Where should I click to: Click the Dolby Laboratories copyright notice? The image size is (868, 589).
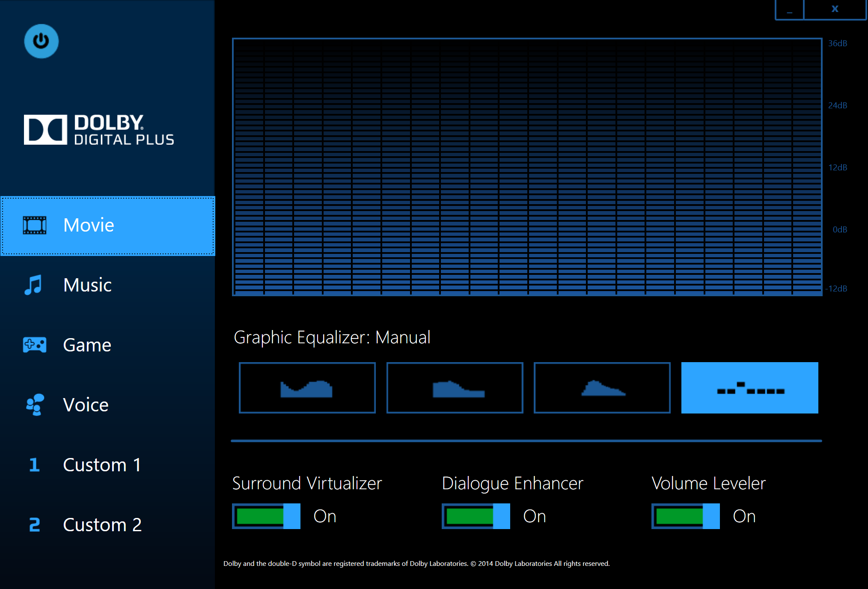pos(416,564)
